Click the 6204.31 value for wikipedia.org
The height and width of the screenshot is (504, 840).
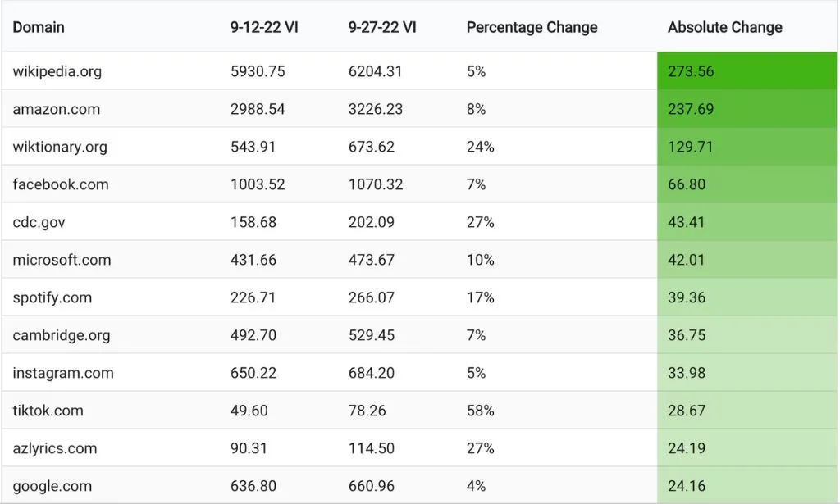(376, 71)
